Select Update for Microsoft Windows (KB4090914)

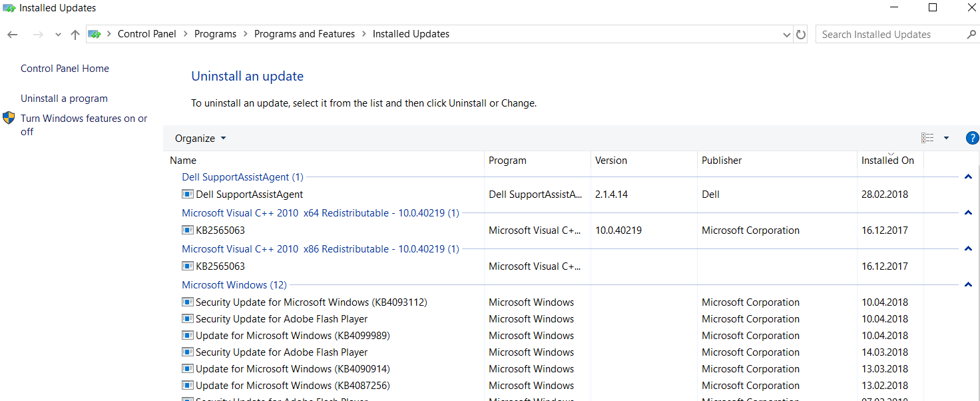click(293, 369)
